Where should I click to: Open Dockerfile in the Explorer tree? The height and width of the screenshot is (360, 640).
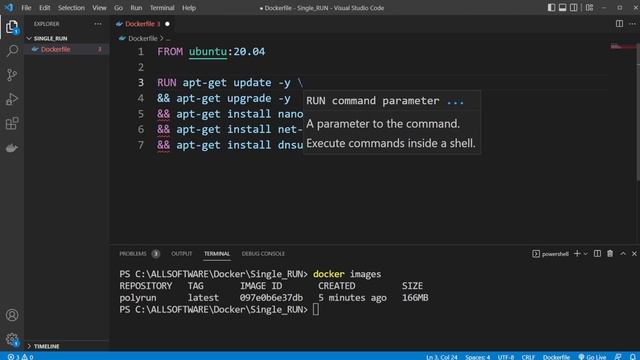pos(56,49)
